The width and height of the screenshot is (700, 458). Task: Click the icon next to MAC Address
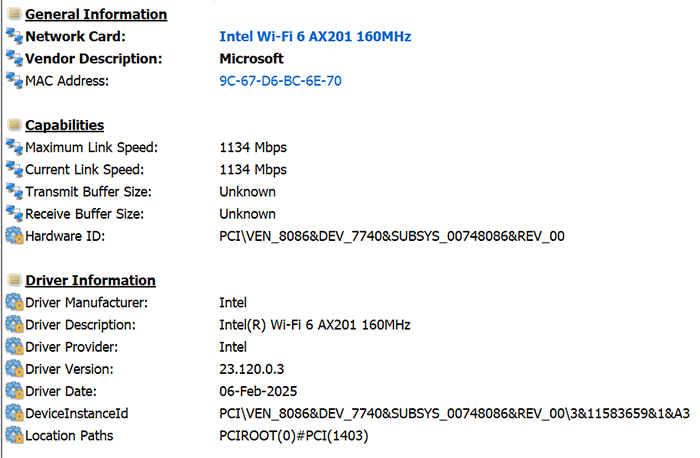point(14,81)
